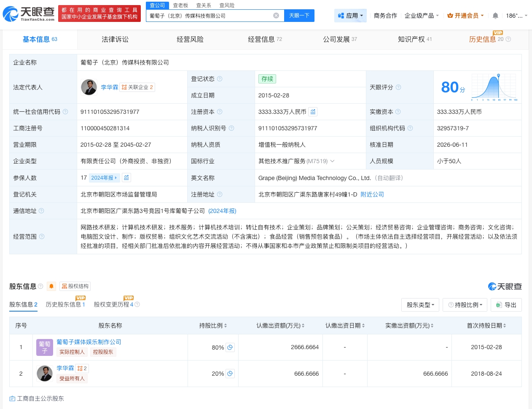This screenshot has height=409, width=532.
Task: Switch to 历史股东信息 sub-tab
Action: [65, 304]
